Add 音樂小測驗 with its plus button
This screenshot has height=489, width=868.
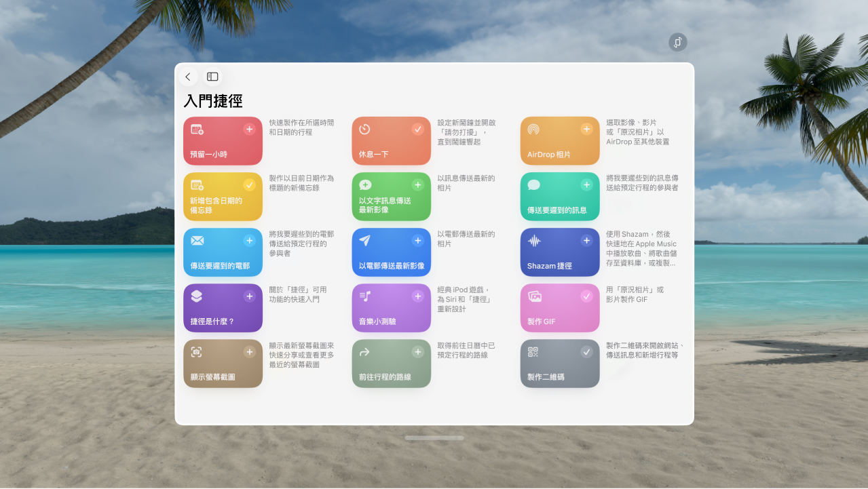click(x=417, y=296)
